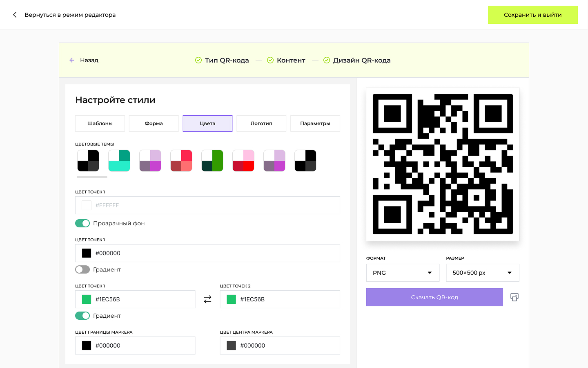Swap the two dot colors with arrows icon
The height and width of the screenshot is (368, 588).
pos(207,299)
